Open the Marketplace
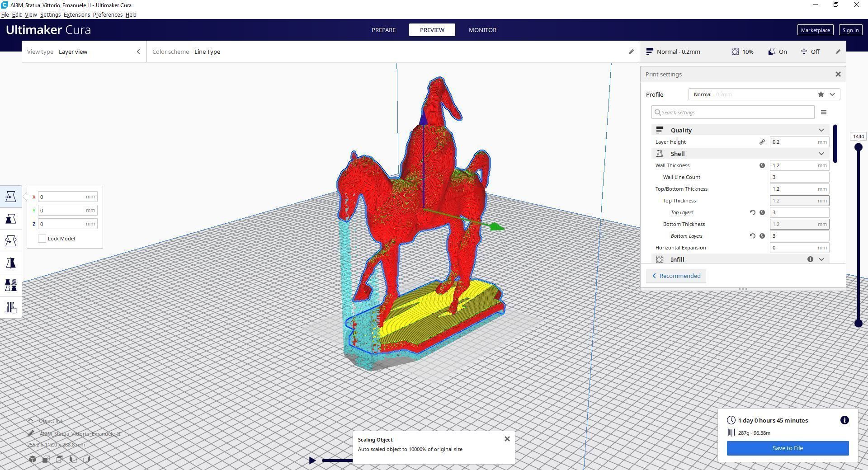 pos(815,30)
